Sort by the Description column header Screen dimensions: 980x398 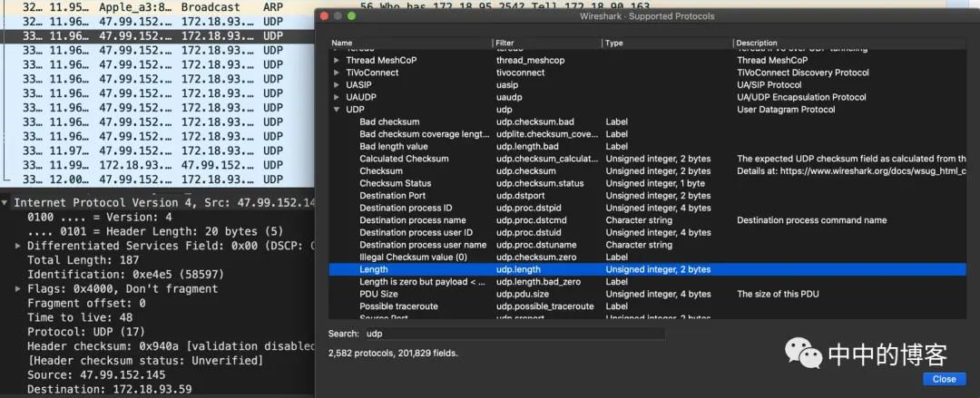coord(850,44)
